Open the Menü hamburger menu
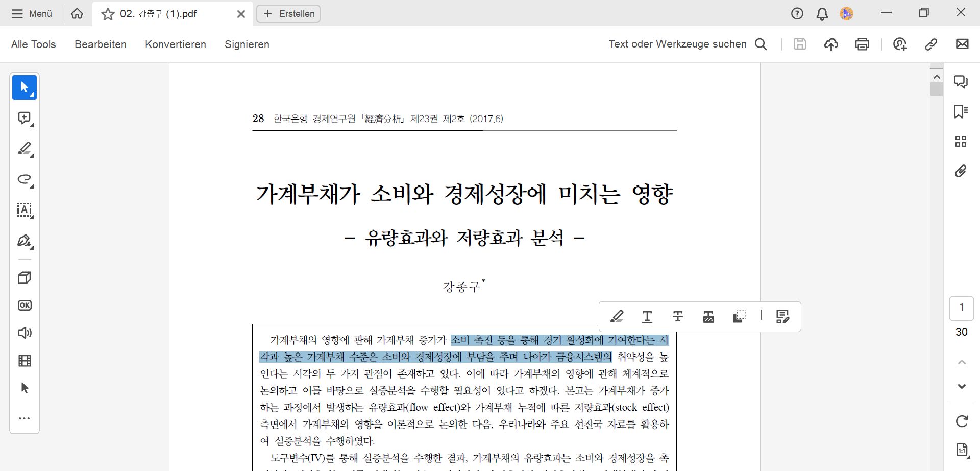The image size is (980, 471). coord(32,14)
